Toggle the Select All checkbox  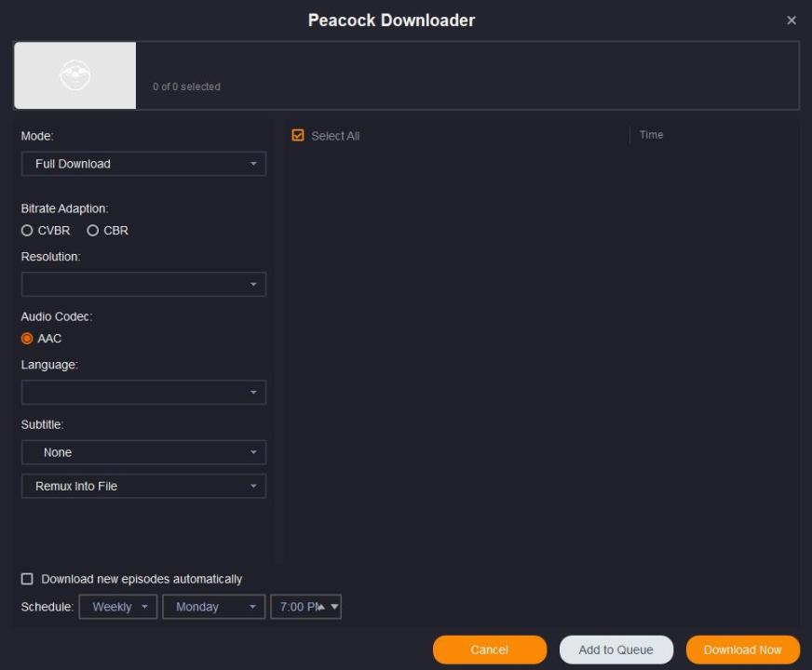coord(298,136)
